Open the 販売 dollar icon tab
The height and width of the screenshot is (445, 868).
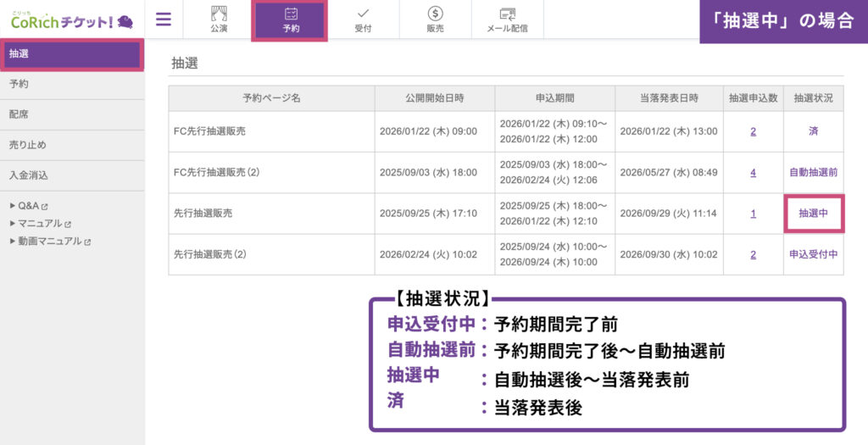click(435, 20)
